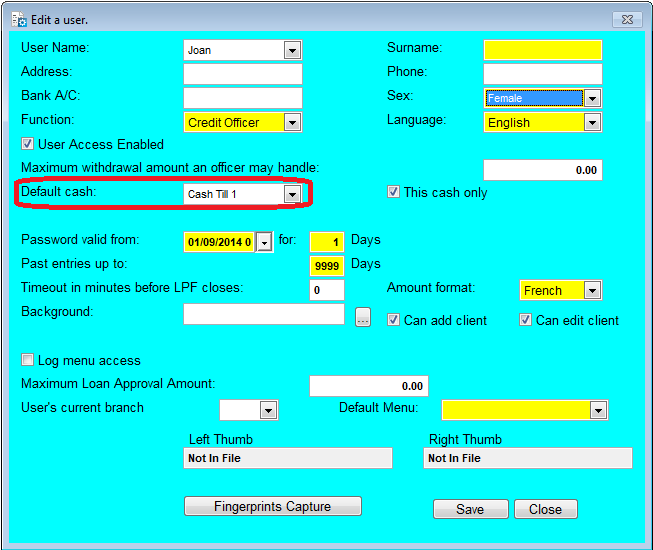This screenshot has height=550, width=653.
Task: Click the Phone input field
Action: [x=543, y=74]
